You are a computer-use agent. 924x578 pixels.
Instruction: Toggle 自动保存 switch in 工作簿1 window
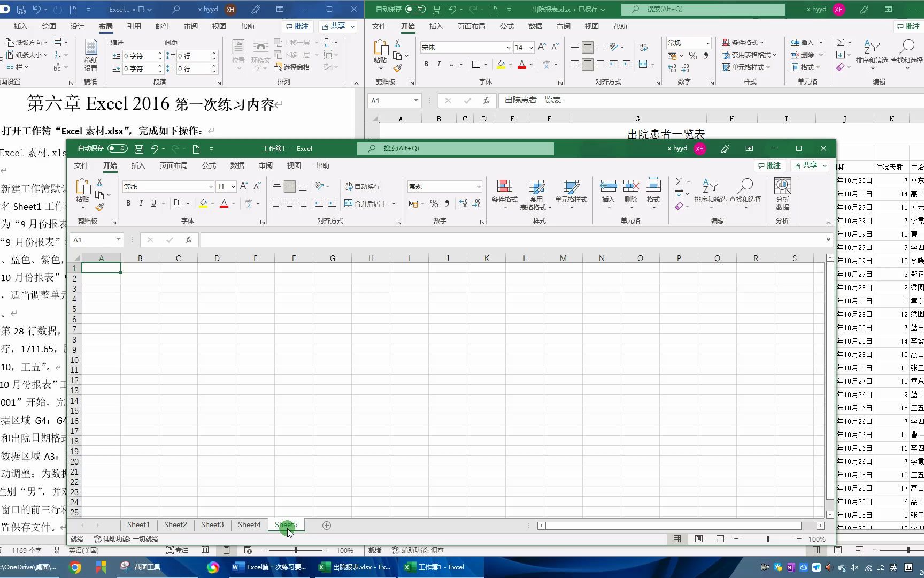pyautogui.click(x=118, y=148)
